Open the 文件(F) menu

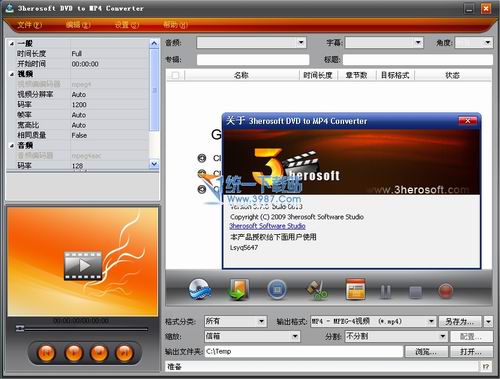(x=30, y=25)
